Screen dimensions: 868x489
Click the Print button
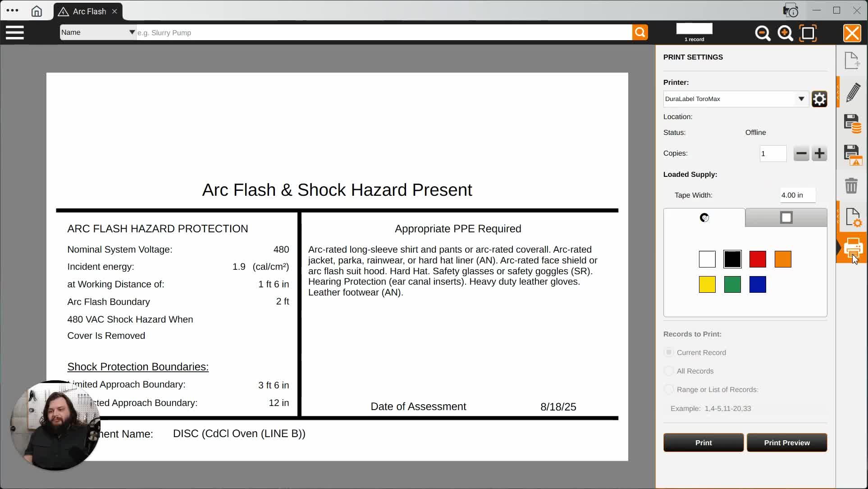(703, 443)
